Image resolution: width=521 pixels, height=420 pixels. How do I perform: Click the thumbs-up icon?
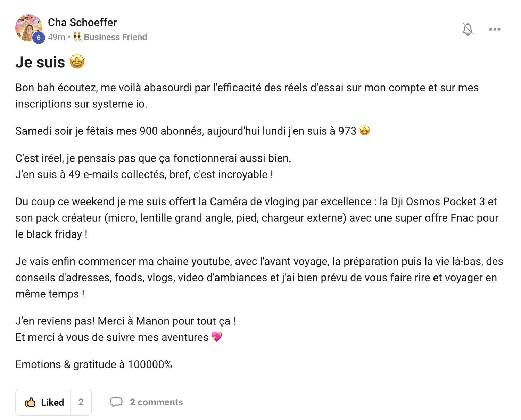click(30, 402)
